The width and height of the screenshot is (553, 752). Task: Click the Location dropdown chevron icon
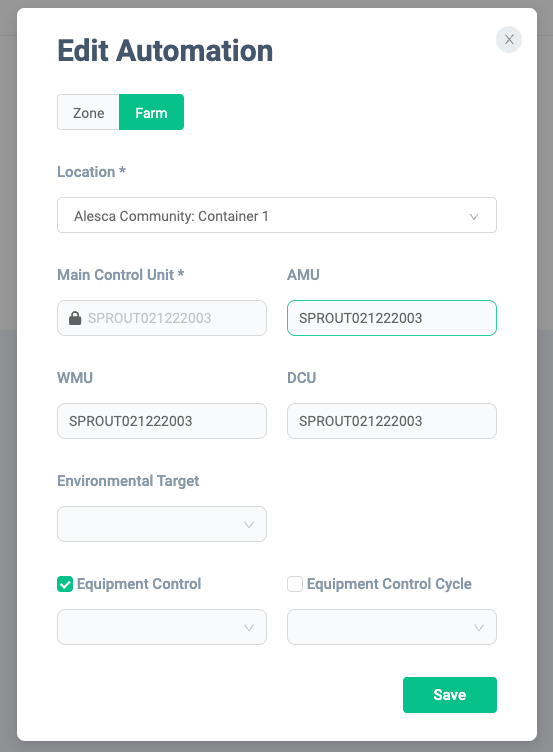coord(474,216)
